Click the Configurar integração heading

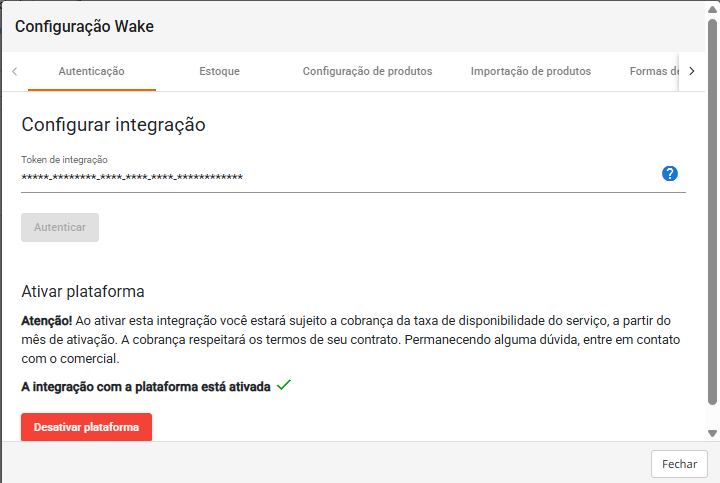[x=113, y=125]
